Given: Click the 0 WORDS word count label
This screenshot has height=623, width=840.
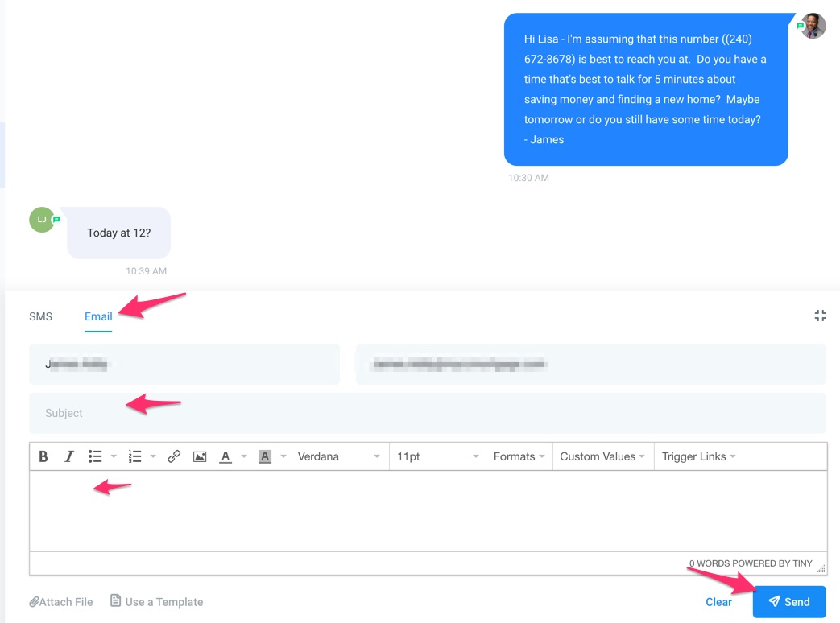Looking at the screenshot, I should point(710,563).
